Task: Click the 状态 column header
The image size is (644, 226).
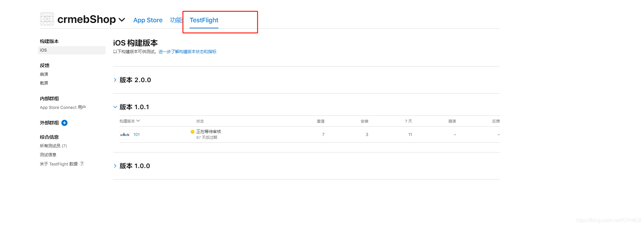Action: coord(200,121)
